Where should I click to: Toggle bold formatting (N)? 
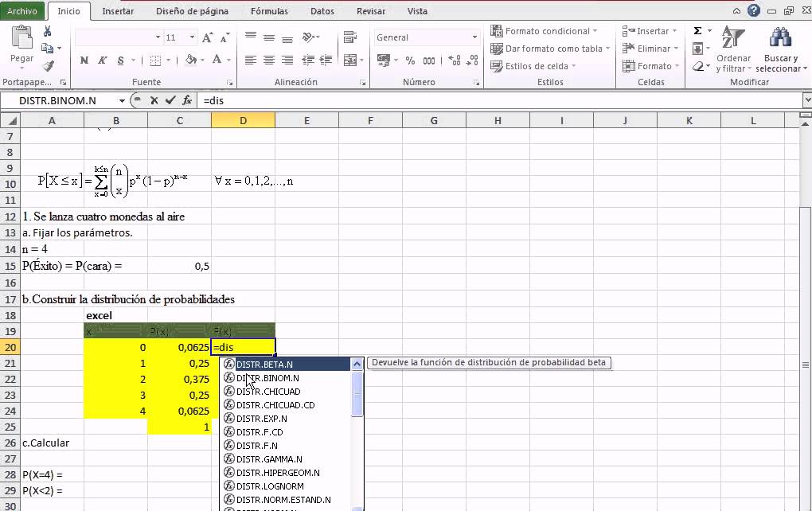click(84, 60)
